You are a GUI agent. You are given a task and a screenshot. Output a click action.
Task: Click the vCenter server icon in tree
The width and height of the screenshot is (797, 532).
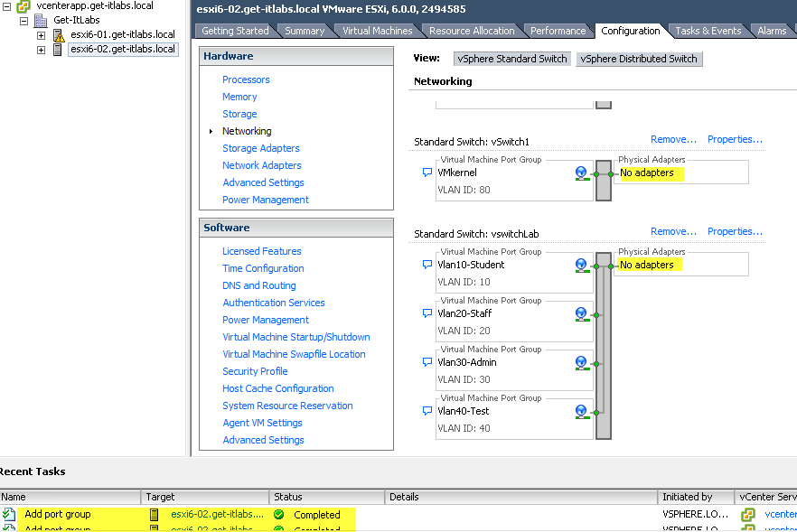click(23, 5)
